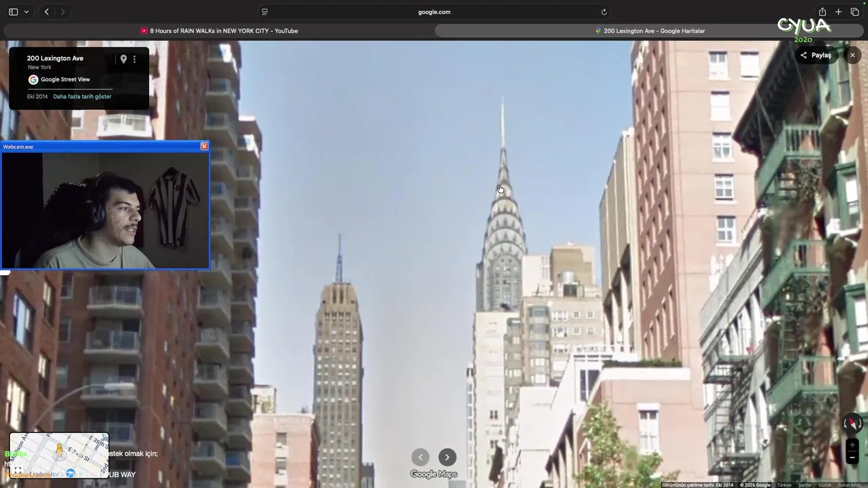Open the Şartlar terms link

point(805,485)
